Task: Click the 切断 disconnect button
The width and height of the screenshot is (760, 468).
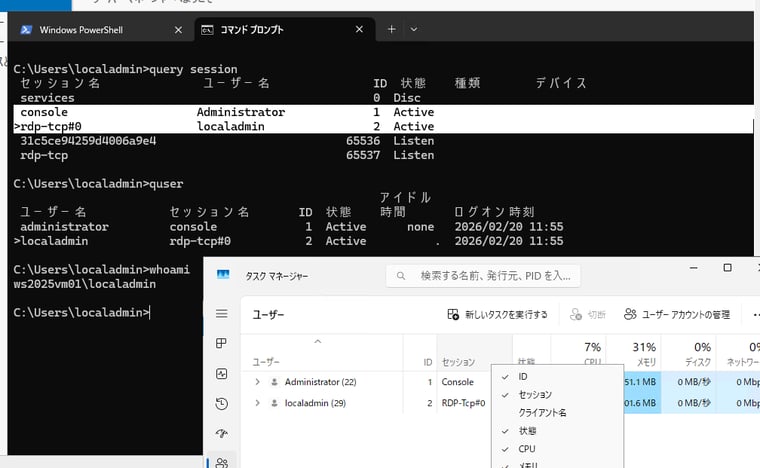Action: pyautogui.click(x=587, y=315)
